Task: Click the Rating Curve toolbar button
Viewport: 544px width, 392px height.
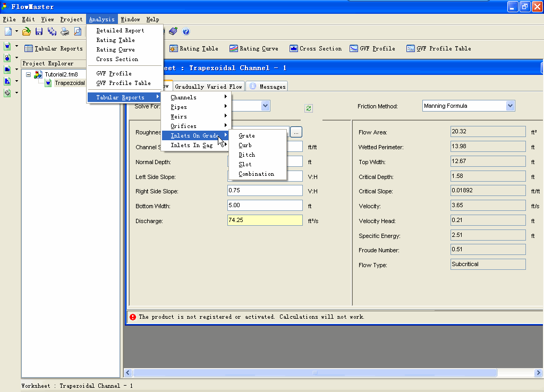Action: click(253, 48)
